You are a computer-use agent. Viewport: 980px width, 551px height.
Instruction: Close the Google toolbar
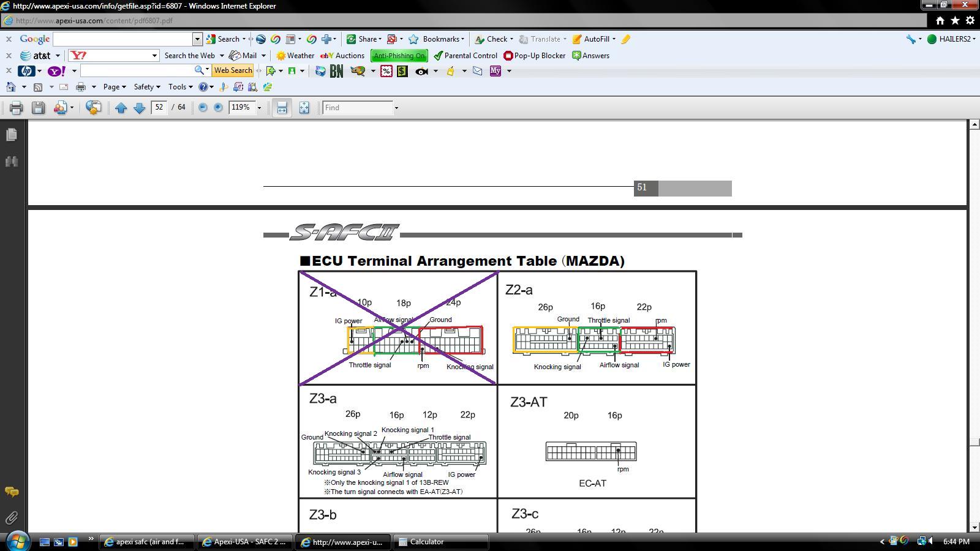click(9, 39)
